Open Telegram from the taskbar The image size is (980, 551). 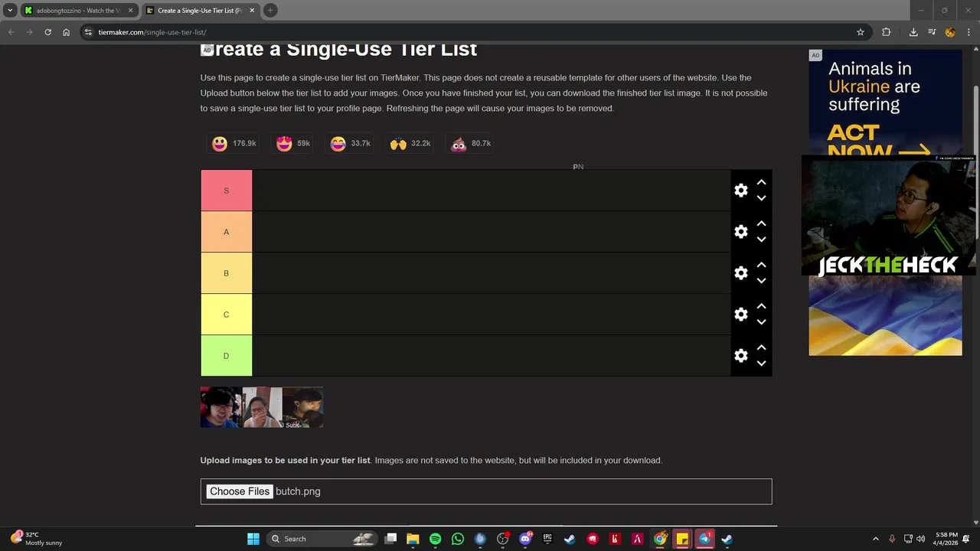pos(704,539)
